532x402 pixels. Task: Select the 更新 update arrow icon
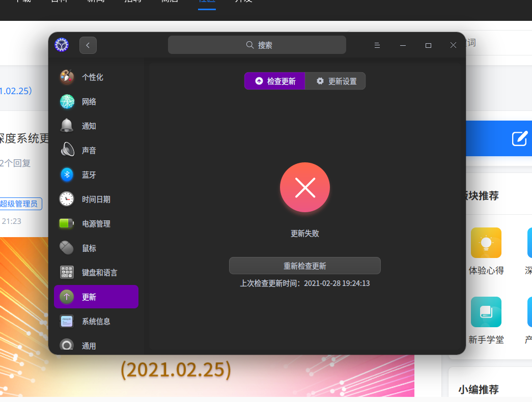pos(67,297)
